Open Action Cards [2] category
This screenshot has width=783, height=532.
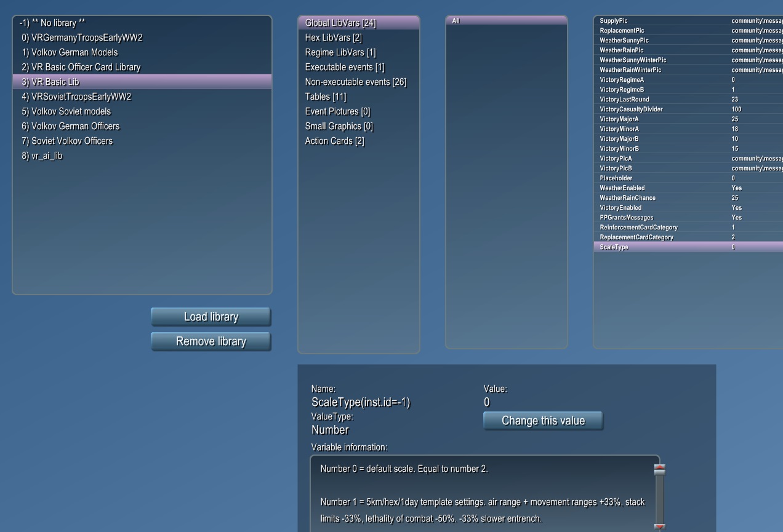point(359,141)
